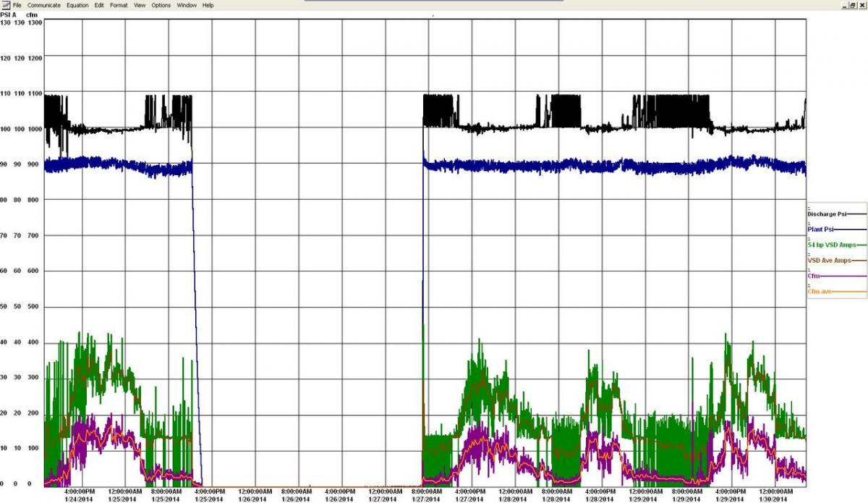The width and height of the screenshot is (868, 503).
Task: Open the View menu
Action: tap(140, 5)
